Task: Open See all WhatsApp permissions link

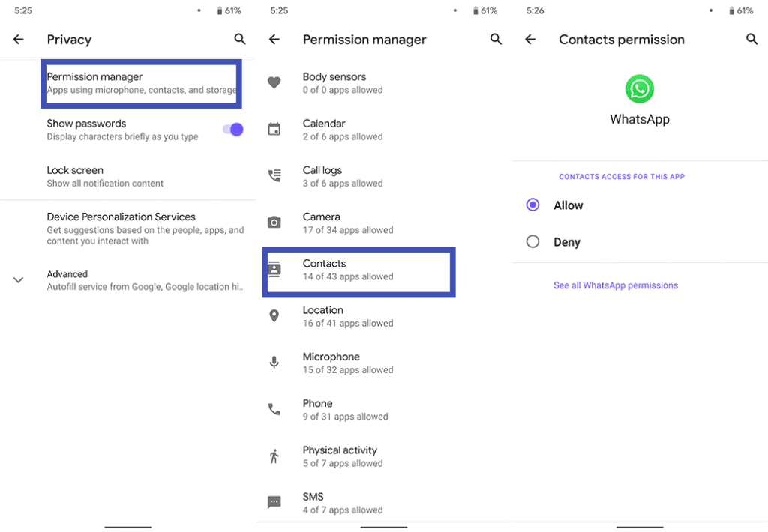Action: click(x=616, y=285)
